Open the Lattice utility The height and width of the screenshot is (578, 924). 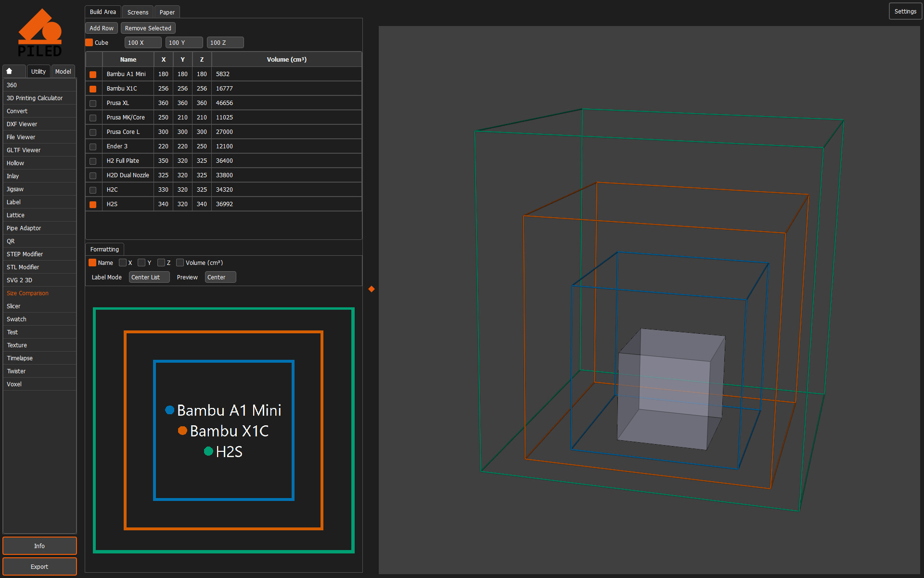pyautogui.click(x=39, y=215)
